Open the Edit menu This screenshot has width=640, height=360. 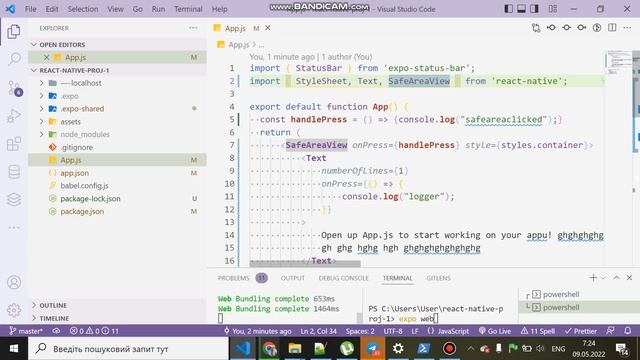click(x=52, y=9)
